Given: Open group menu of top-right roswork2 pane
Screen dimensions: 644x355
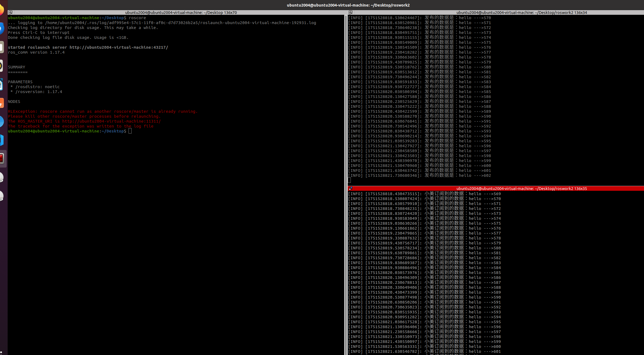Looking at the screenshot, I should pyautogui.click(x=351, y=12).
